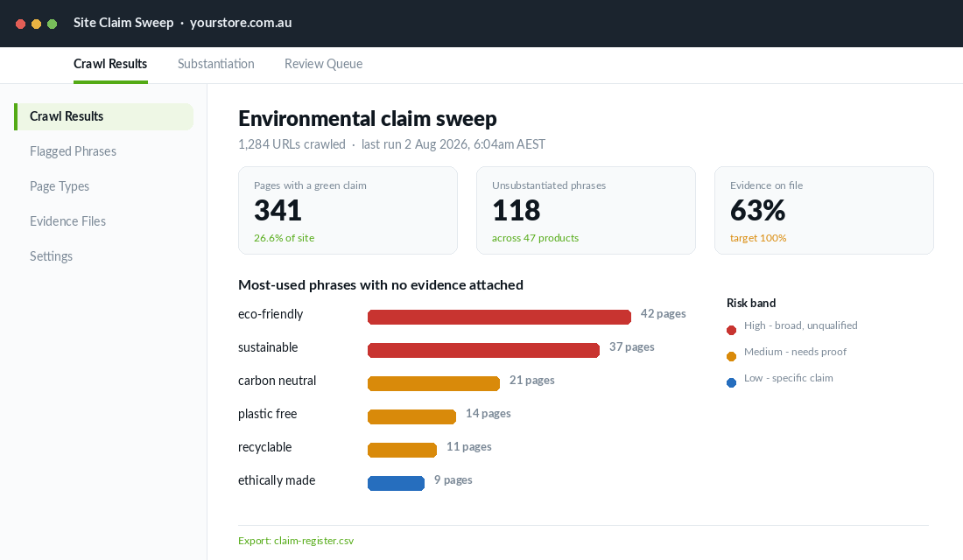Open the Crawl Results tab
The image size is (963, 560).
tap(110, 64)
